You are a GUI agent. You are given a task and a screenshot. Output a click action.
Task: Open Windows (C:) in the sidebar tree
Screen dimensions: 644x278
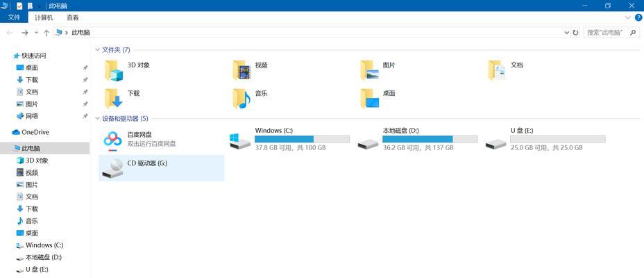pyautogui.click(x=44, y=245)
